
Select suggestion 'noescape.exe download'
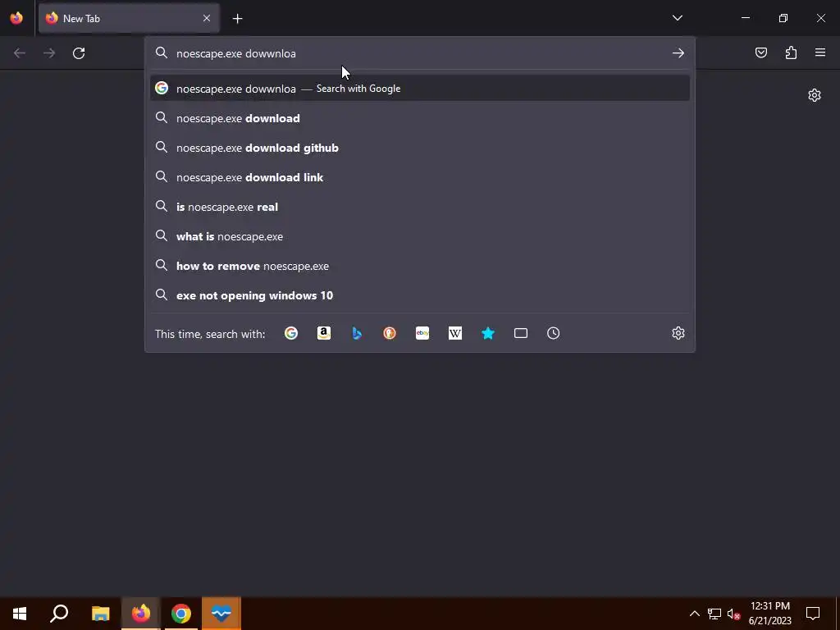point(420,118)
